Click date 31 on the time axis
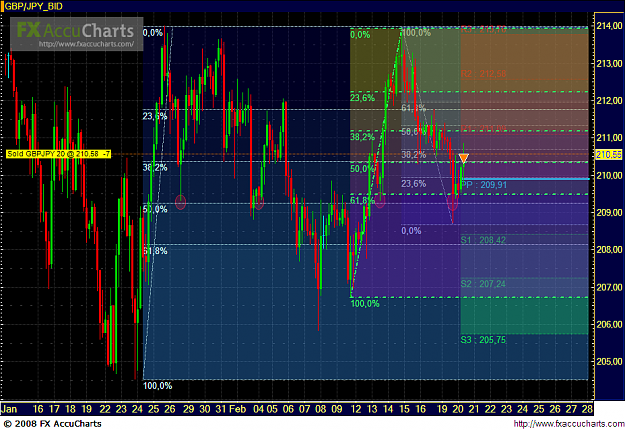The width and height of the screenshot is (625, 430). 221,409
